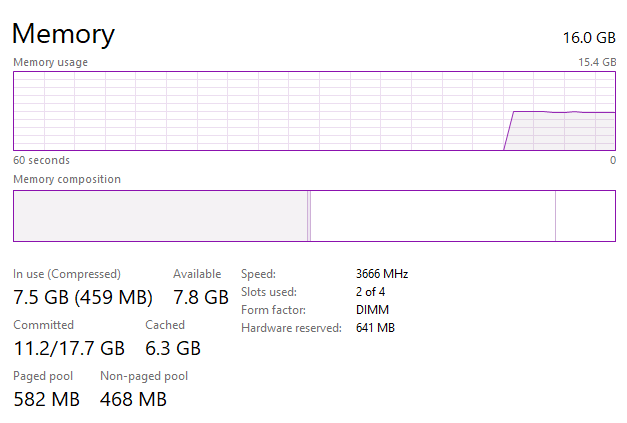Select the 641 MB Hardware reserved value
Viewport: 627px width, 423px height.
pos(375,328)
